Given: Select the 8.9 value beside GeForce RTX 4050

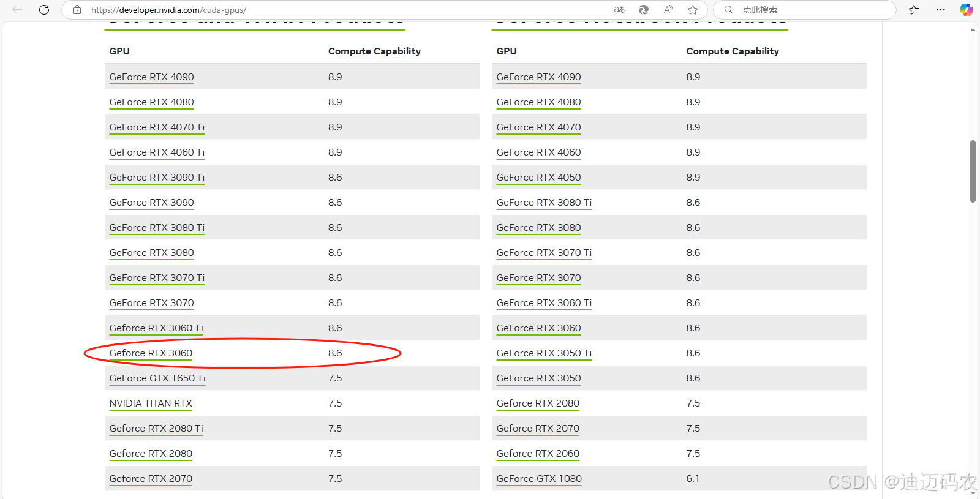Looking at the screenshot, I should [693, 178].
